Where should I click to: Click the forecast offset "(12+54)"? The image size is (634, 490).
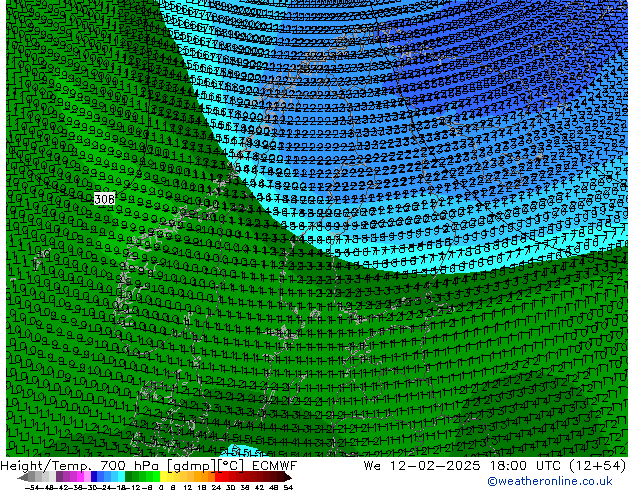tap(598, 466)
